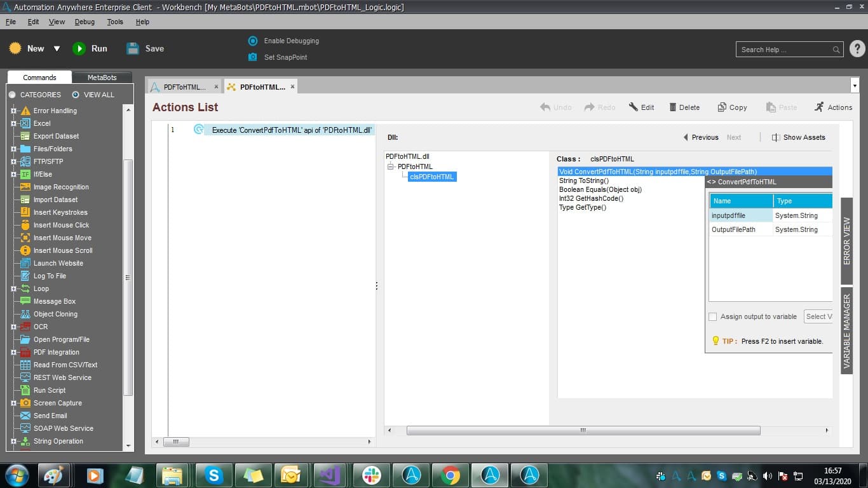
Task: Run the bot with the green play icon
Action: [79, 48]
